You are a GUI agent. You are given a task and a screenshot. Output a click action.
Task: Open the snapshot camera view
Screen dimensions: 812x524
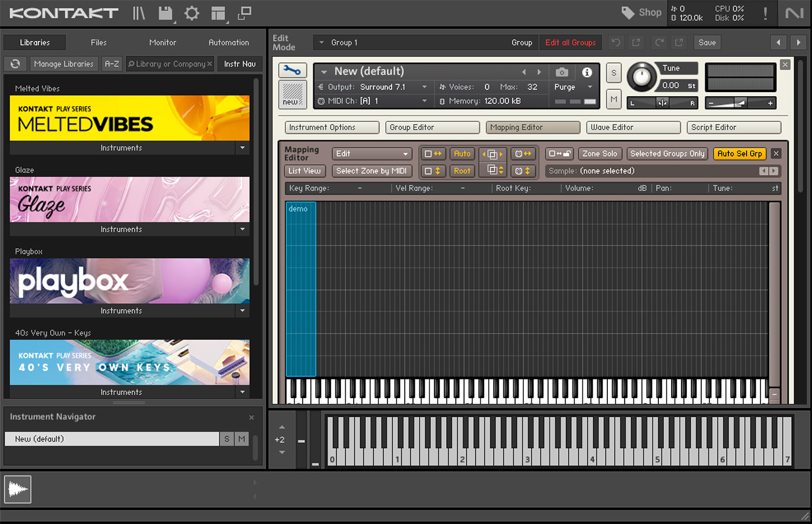click(561, 72)
